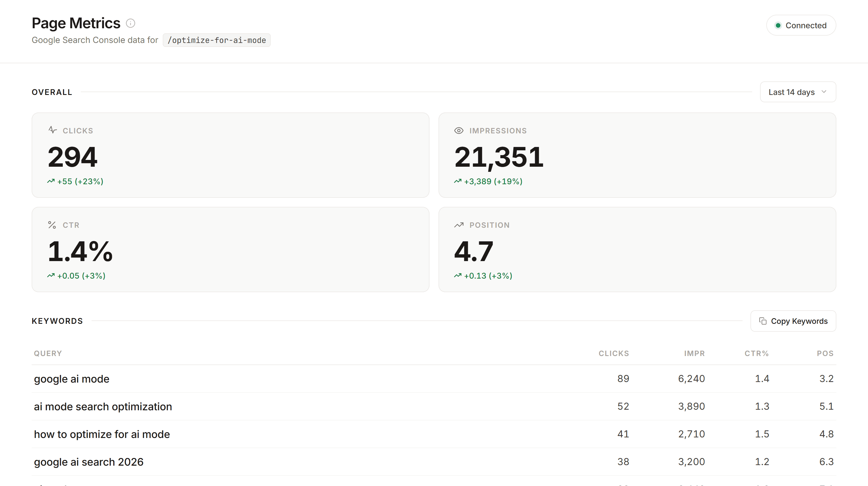Click the Copy Keywords button
Screen dimensions: 868x486
click(x=793, y=321)
